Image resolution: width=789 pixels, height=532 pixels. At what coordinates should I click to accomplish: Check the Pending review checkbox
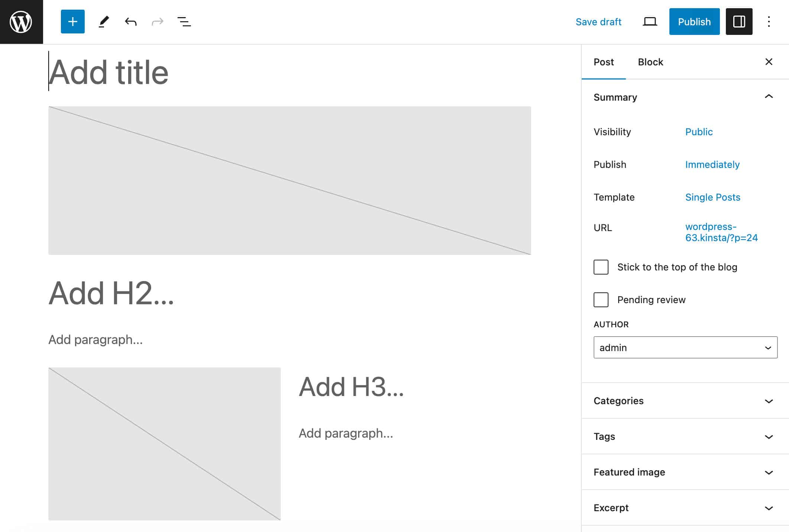[x=601, y=299]
